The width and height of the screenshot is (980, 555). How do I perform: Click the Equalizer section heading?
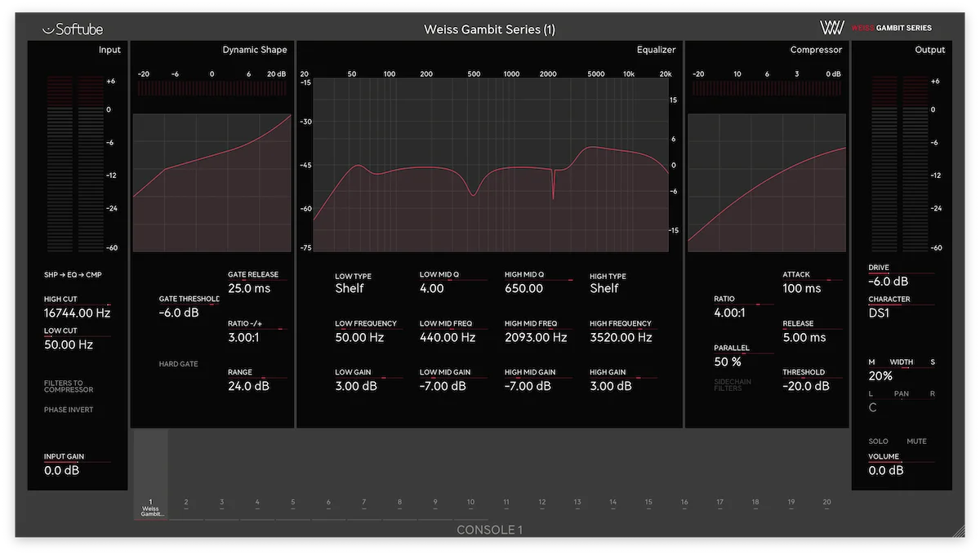(x=657, y=50)
